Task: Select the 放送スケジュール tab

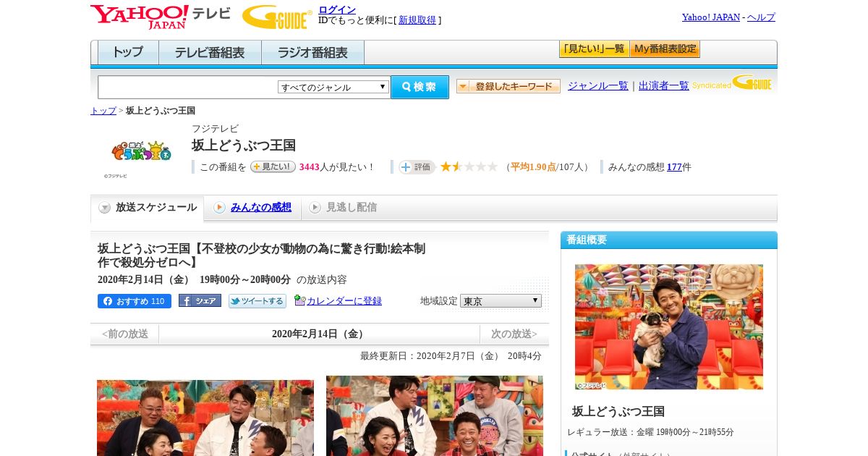Action: point(148,208)
